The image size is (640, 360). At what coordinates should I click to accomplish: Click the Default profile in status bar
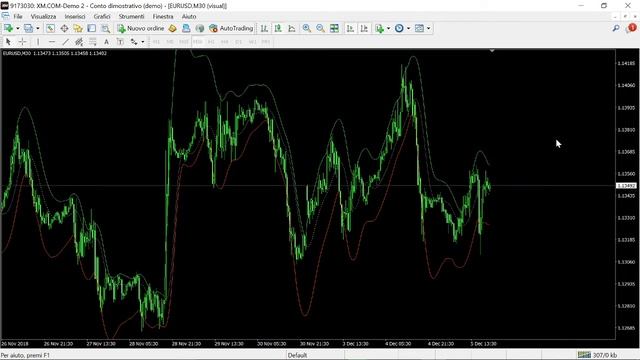pyautogui.click(x=297, y=355)
